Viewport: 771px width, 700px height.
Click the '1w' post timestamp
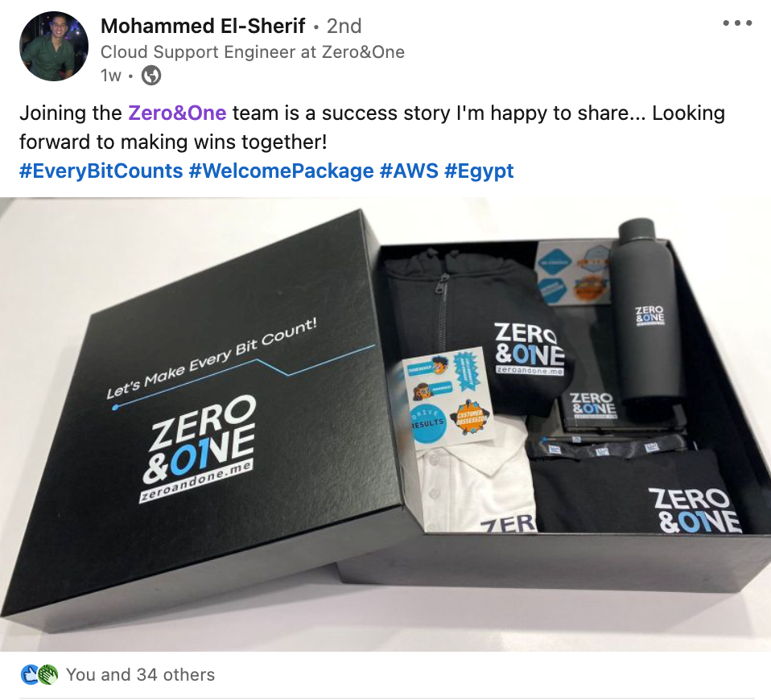tap(110, 76)
